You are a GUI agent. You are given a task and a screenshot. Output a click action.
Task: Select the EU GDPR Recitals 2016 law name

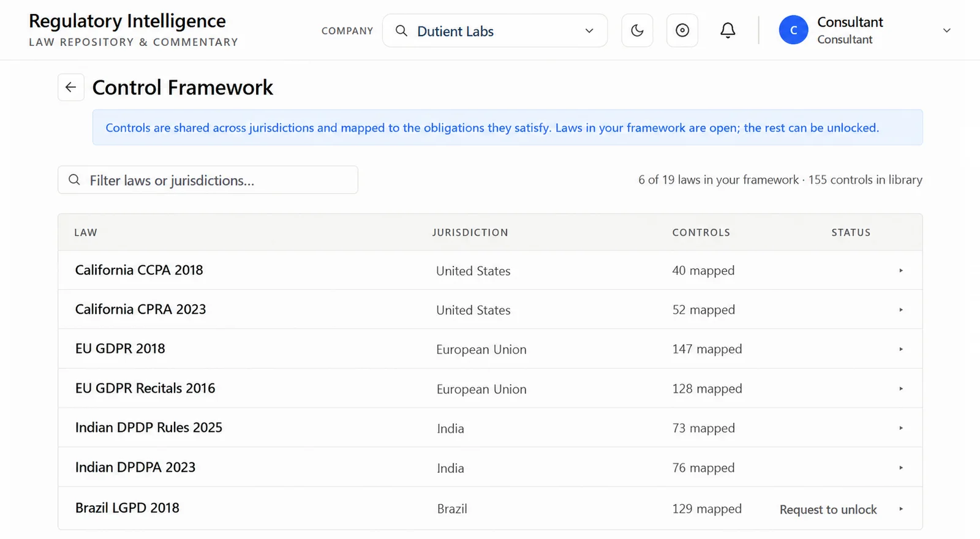click(x=145, y=388)
